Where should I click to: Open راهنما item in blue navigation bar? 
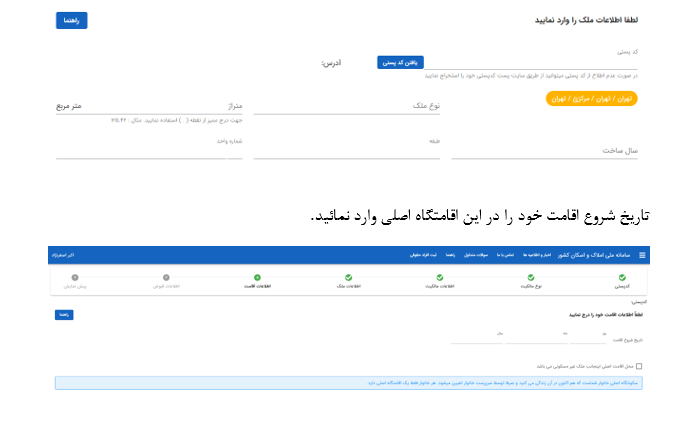450,255
